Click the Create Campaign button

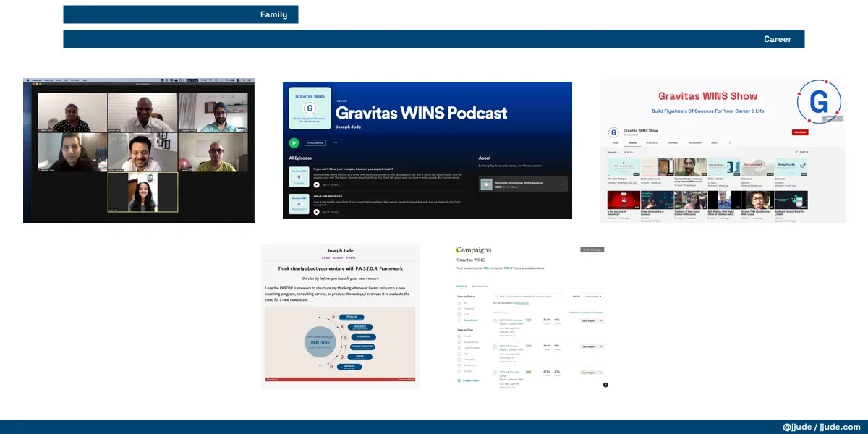pyautogui.click(x=592, y=250)
